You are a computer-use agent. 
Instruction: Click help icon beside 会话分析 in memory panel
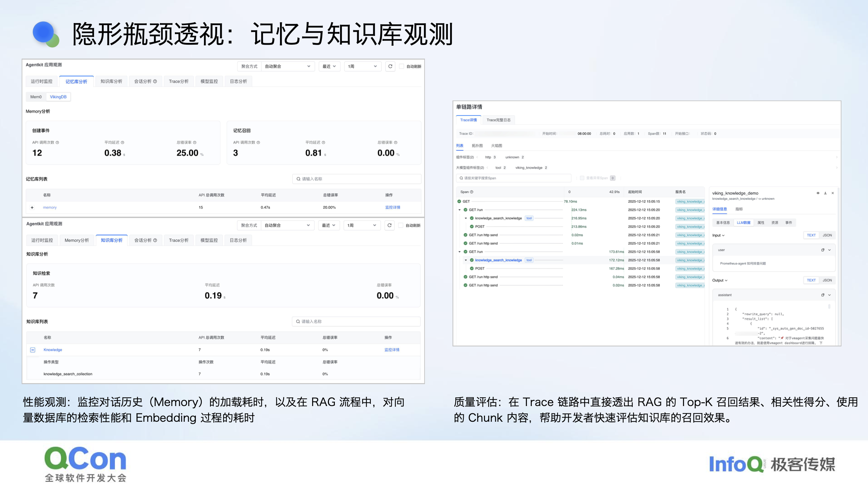[x=155, y=81]
